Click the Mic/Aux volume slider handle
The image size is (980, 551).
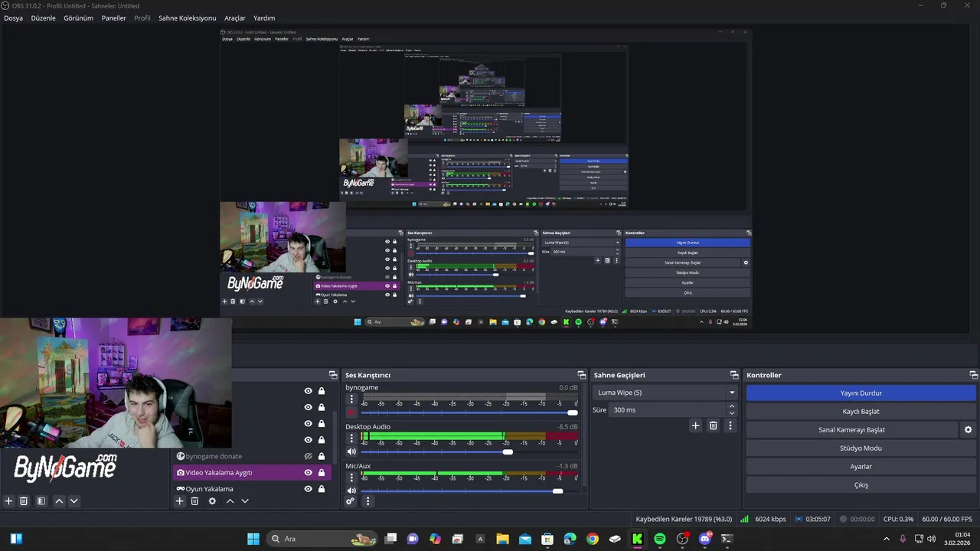(x=557, y=491)
